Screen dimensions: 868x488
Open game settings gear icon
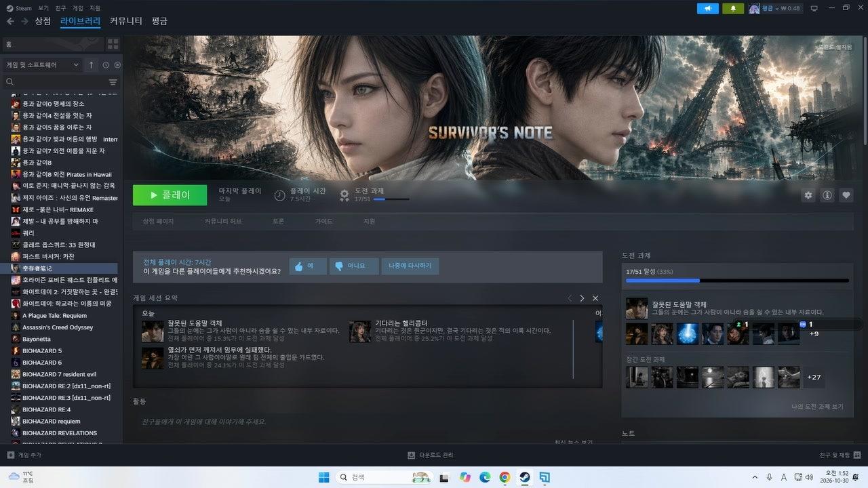tap(808, 195)
